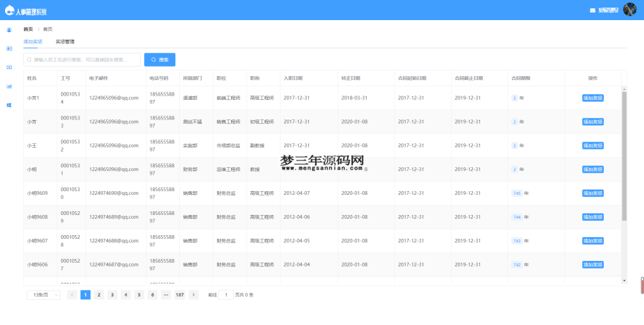The height and width of the screenshot is (325, 644).
Task: Open the 13条/页 page size dropdown
Action: 43,295
